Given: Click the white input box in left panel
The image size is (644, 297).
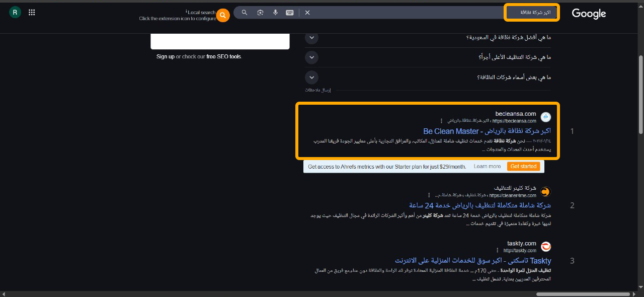Looking at the screenshot, I should [x=220, y=41].
